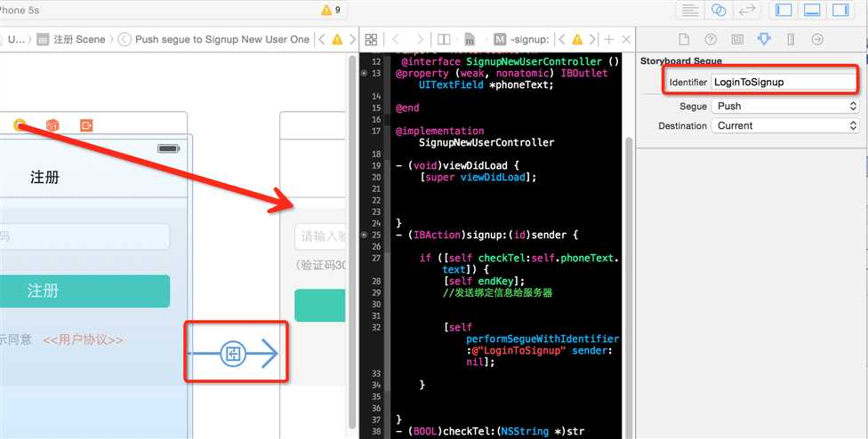The height and width of the screenshot is (439, 868).
Task: Open the 注册 Scene jump bar item
Action: (71, 39)
